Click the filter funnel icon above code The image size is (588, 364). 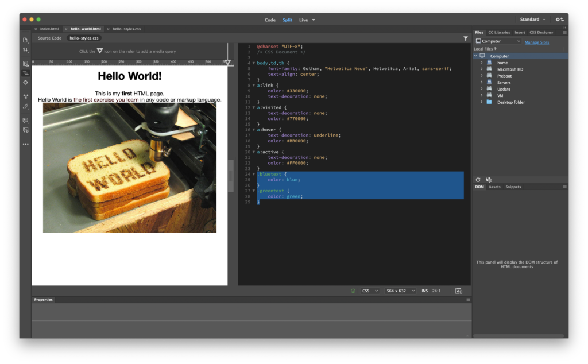pos(466,38)
